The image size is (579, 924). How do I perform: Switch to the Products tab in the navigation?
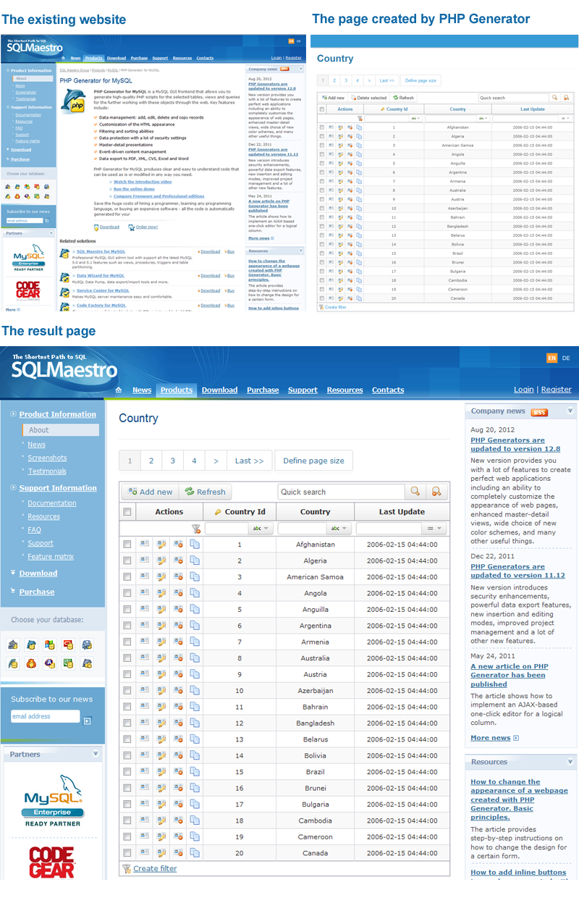(x=176, y=390)
